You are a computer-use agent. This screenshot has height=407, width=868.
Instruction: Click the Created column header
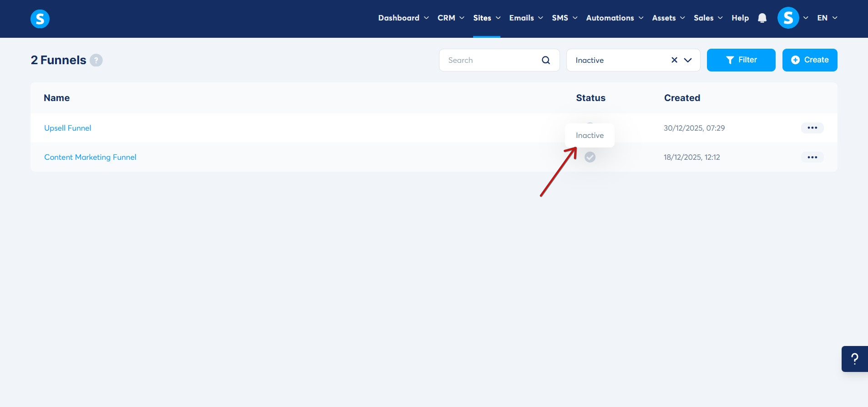pos(682,98)
